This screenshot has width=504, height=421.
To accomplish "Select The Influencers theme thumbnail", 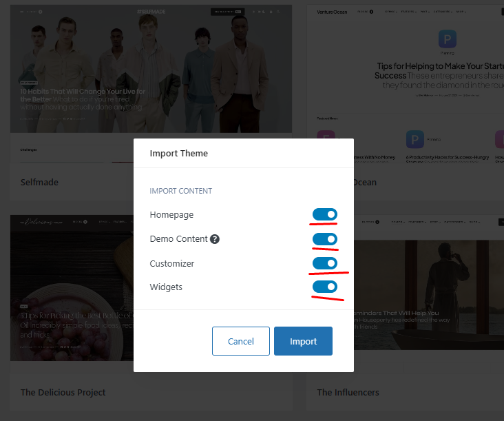I will click(x=429, y=288).
